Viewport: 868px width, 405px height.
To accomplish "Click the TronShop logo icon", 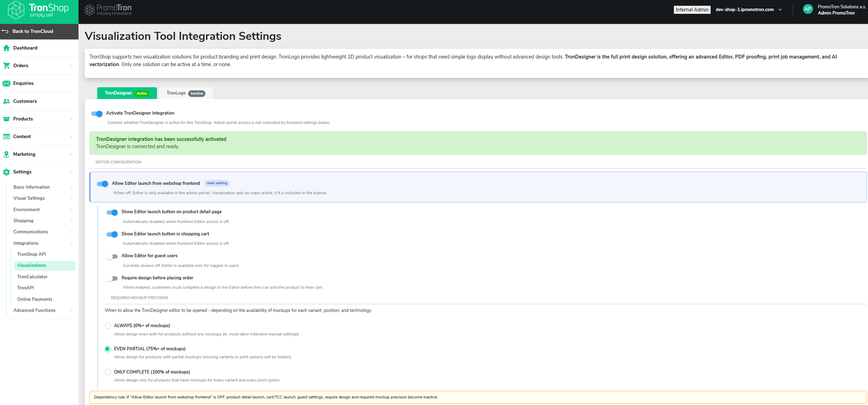I will 16,10.
